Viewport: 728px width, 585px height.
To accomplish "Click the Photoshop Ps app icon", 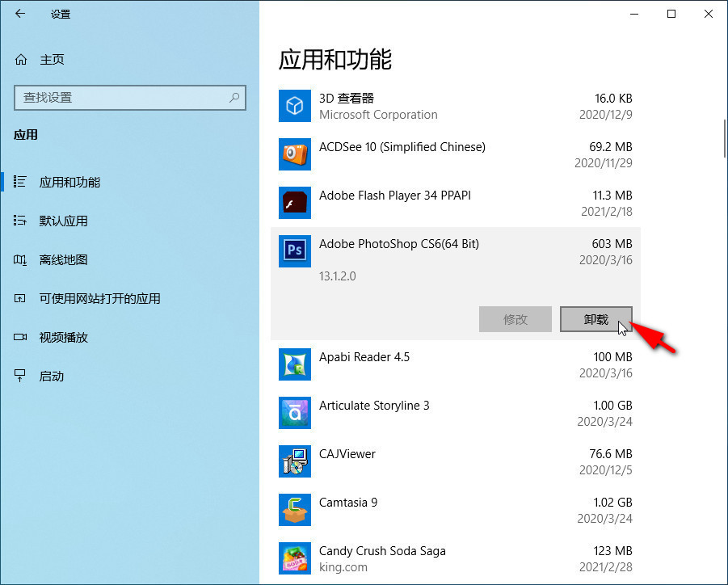I will click(x=295, y=251).
